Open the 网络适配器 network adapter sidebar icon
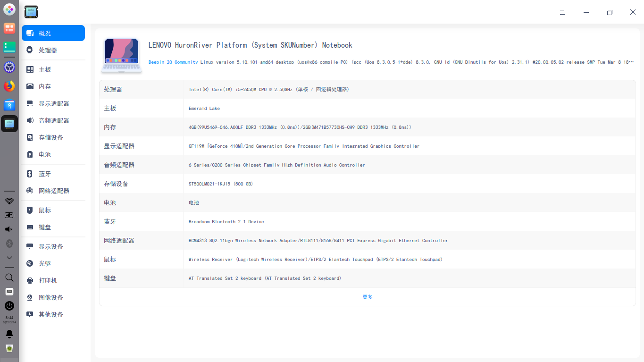This screenshot has height=362, width=644. click(30, 191)
